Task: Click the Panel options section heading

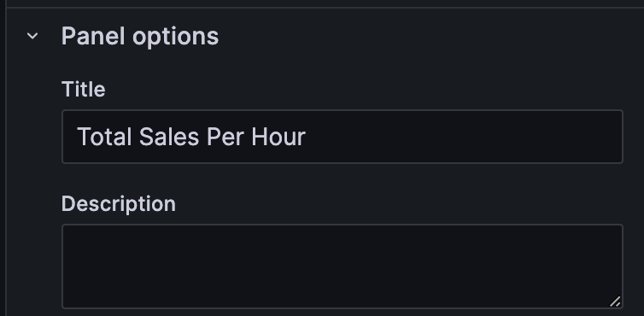Action: pyautogui.click(x=139, y=36)
